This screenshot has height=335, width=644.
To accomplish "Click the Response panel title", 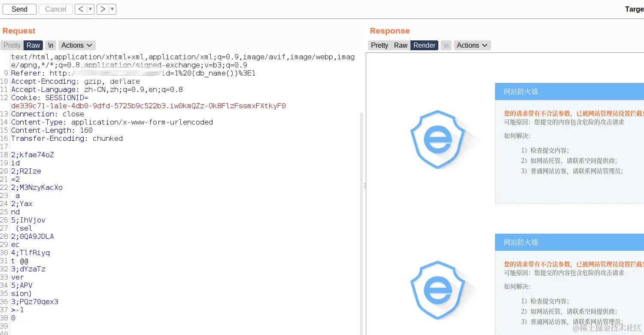I will 390,30.
